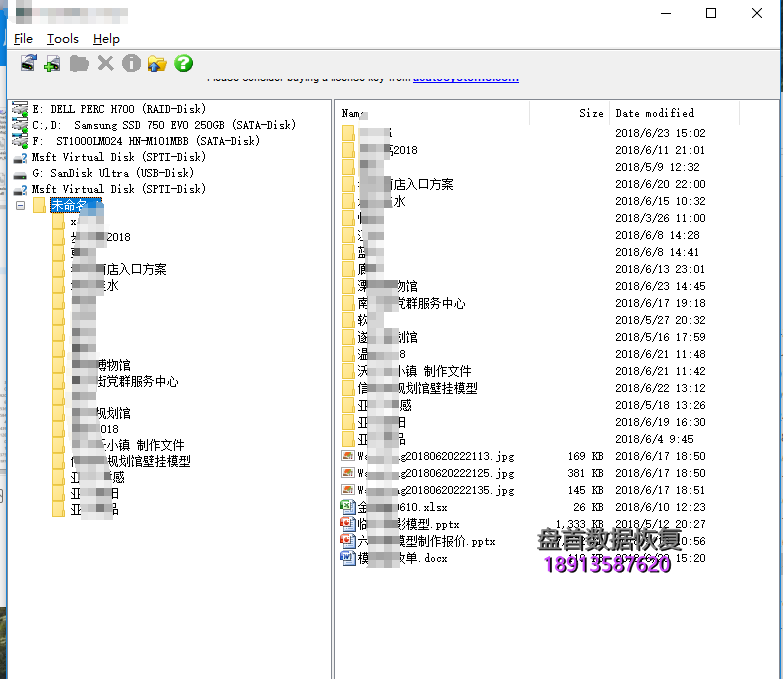Click the add disk image toolbar icon
783x679 pixels.
(52, 63)
